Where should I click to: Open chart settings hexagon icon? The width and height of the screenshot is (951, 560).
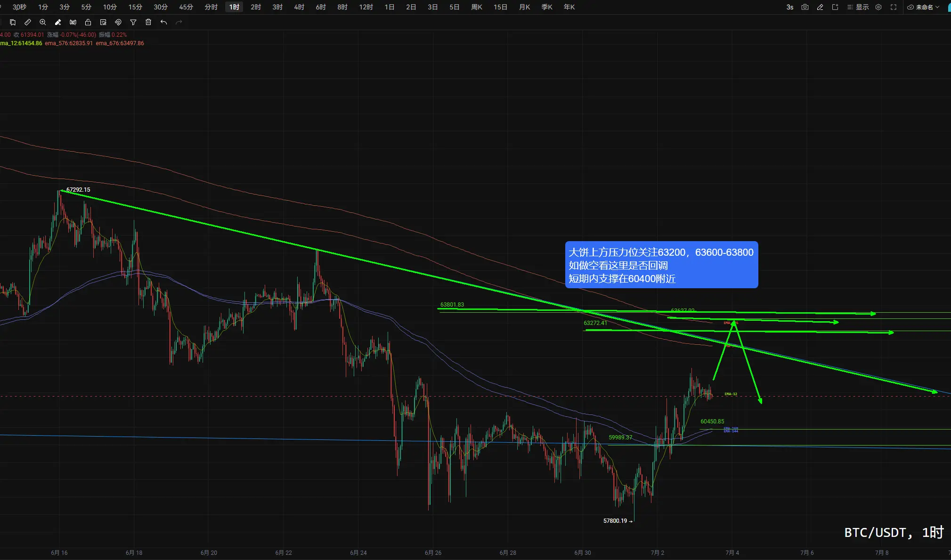[878, 7]
